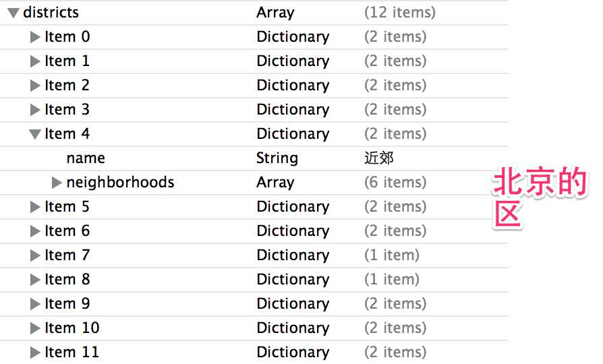Expand the neighborhoods array triangle
603x364 pixels.
(57, 183)
